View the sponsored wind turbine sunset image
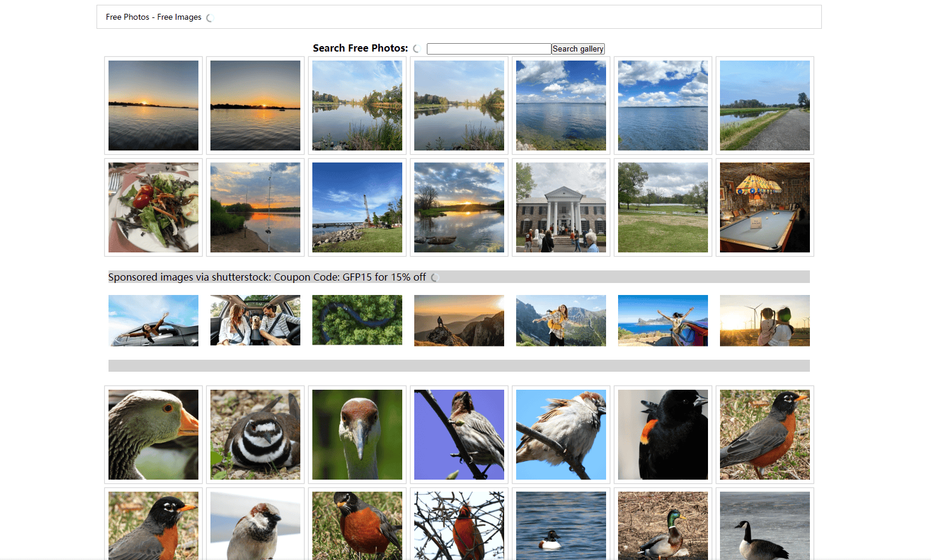This screenshot has width=931, height=560. (x=764, y=320)
